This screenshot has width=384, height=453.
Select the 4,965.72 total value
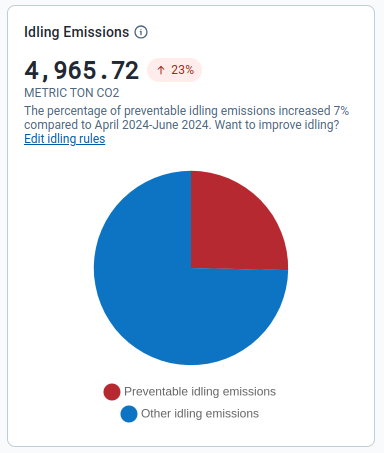pos(82,70)
